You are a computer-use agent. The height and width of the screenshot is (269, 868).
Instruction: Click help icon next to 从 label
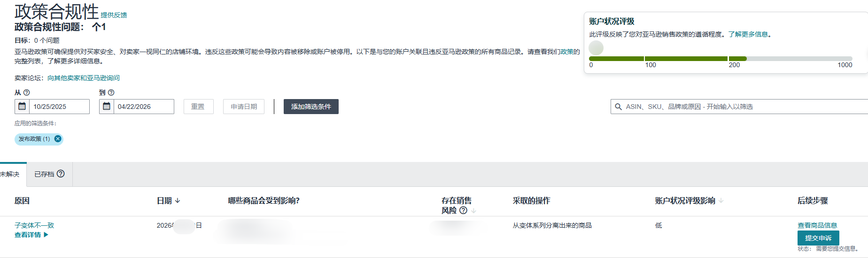[x=27, y=93]
